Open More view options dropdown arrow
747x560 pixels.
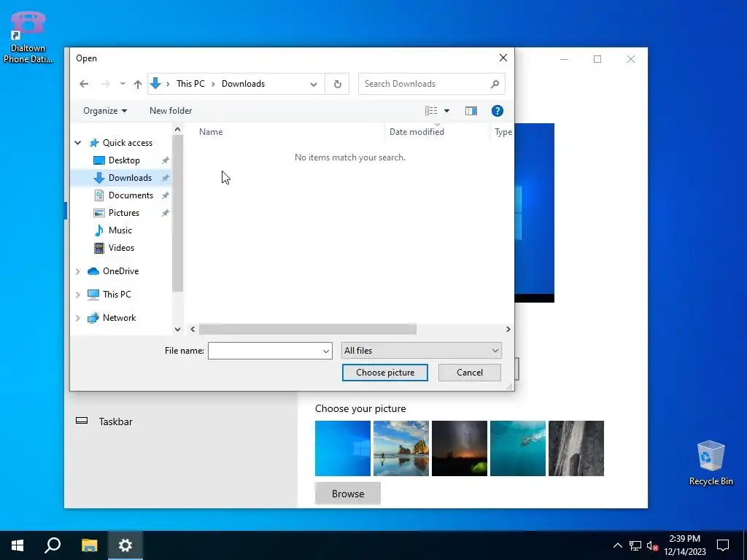coord(447,111)
